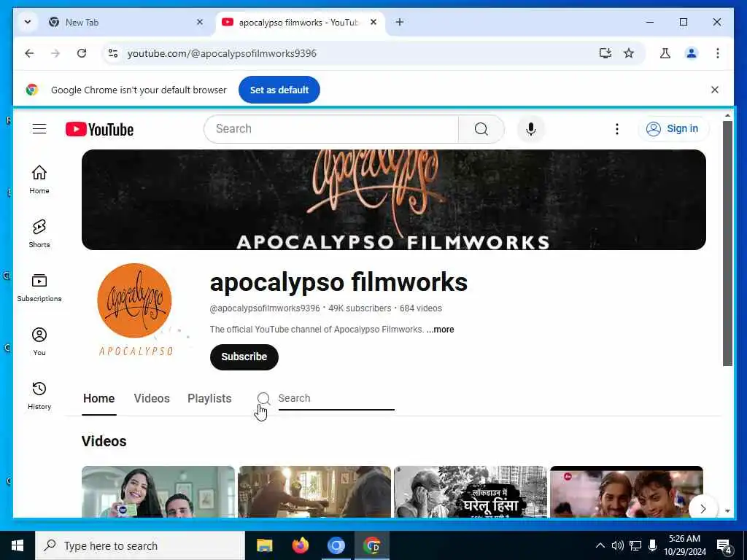Screen dimensions: 747x560
Task: Open fourth video thumbnail with two boys
Action: click(x=626, y=491)
